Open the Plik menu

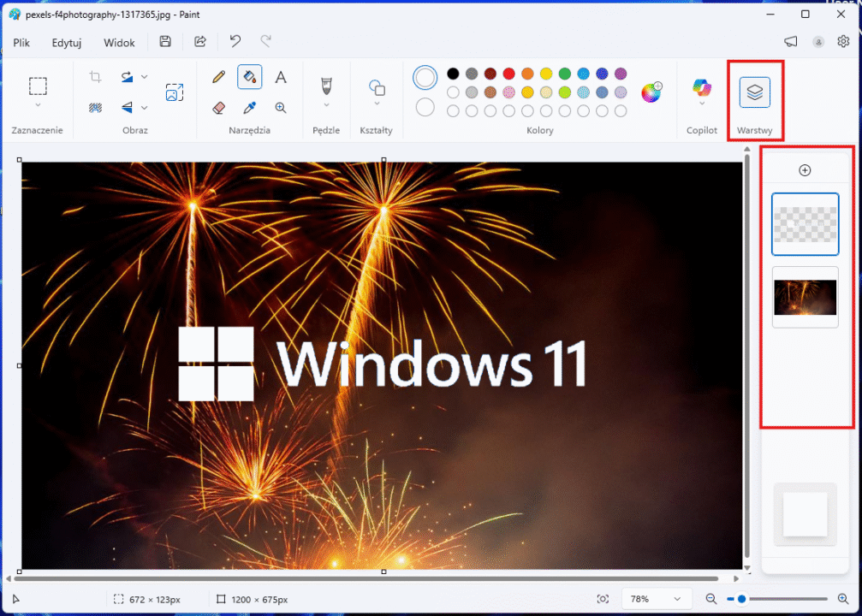(x=21, y=42)
